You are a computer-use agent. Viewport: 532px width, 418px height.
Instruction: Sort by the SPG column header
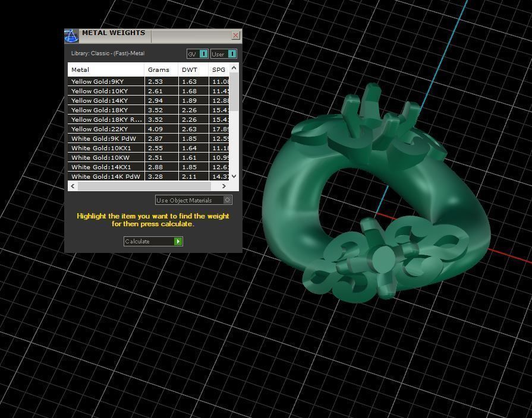click(219, 69)
